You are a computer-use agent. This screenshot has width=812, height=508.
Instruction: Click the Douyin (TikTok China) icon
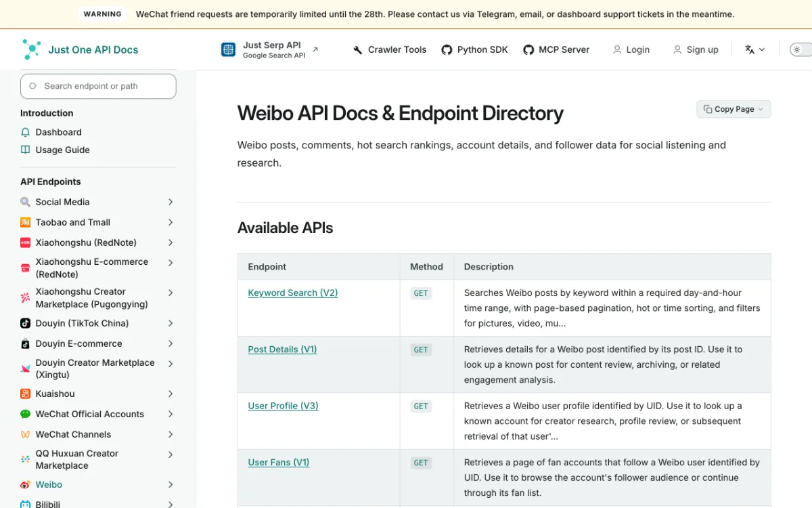25,323
